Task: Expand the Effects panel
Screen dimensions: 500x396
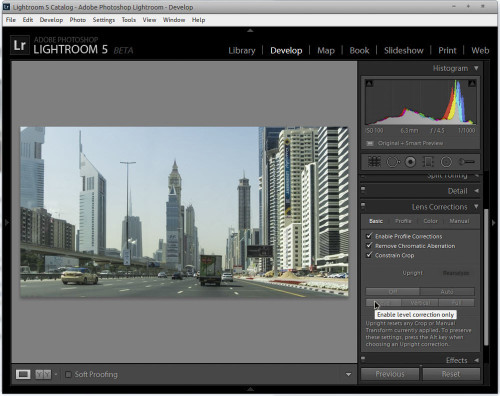Action: (476, 360)
